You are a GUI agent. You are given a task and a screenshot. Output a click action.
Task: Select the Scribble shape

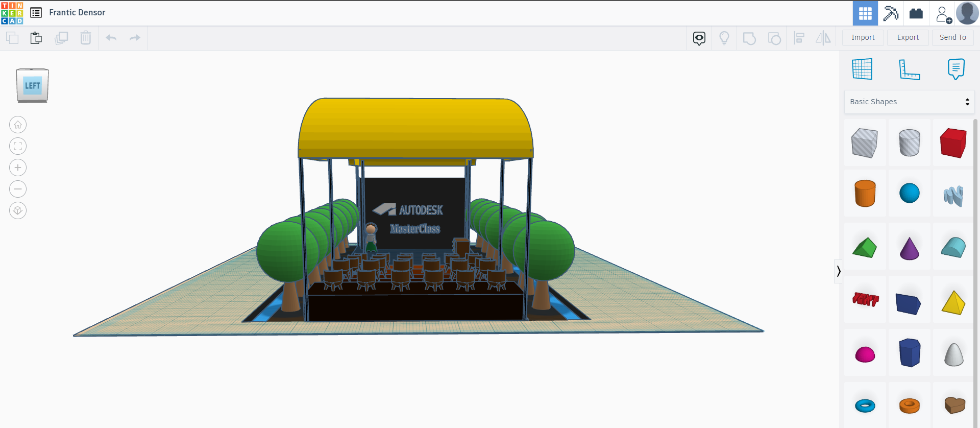(953, 195)
